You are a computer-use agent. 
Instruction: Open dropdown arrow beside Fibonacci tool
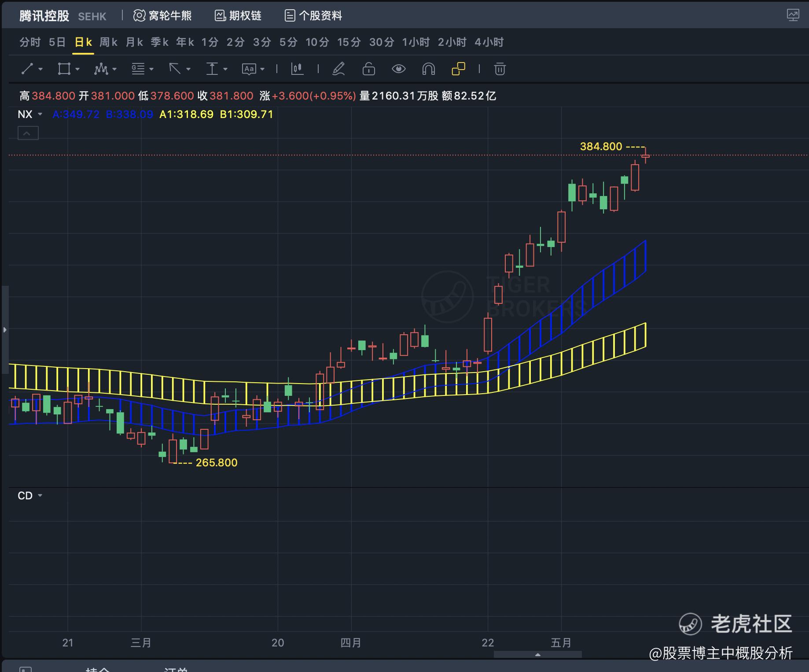pyautogui.click(x=151, y=69)
